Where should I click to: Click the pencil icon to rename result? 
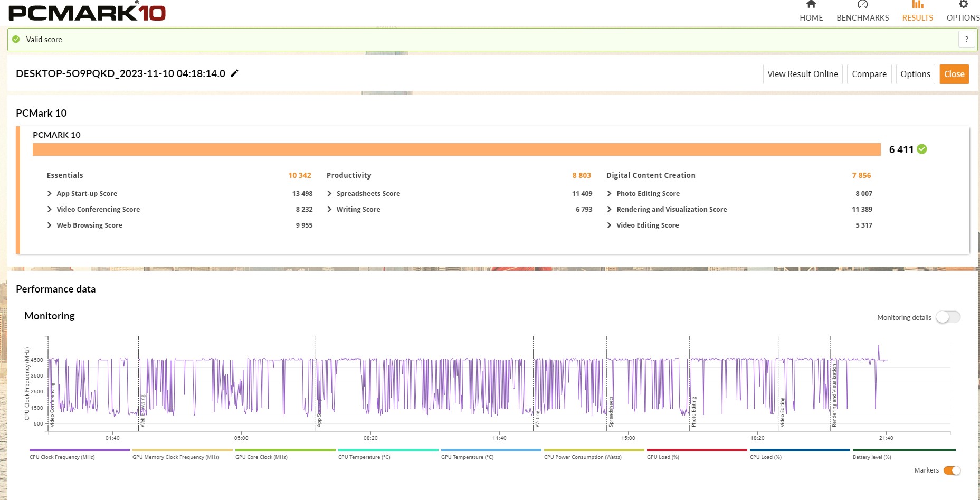click(235, 73)
